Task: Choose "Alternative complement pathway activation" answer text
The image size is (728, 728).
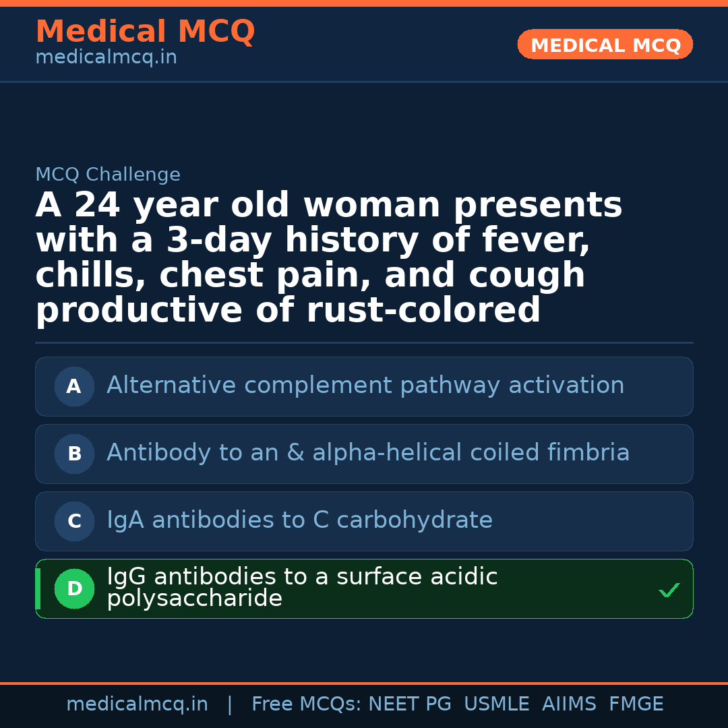Action: point(365,386)
